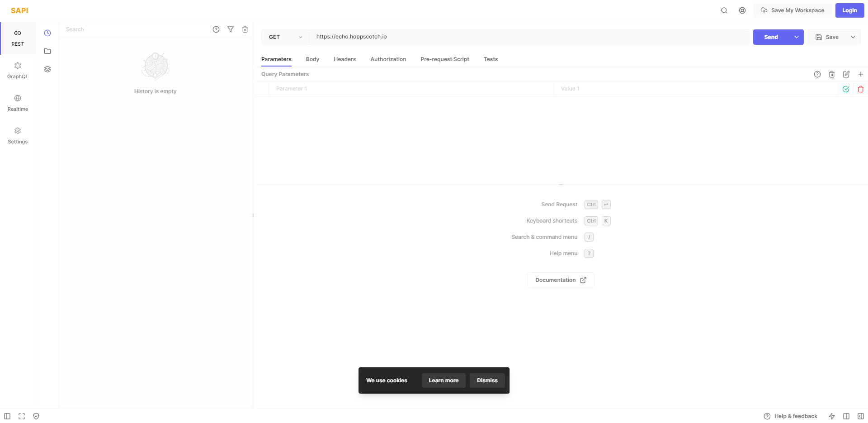
Task: Clear history with the trash icon
Action: [x=245, y=29]
